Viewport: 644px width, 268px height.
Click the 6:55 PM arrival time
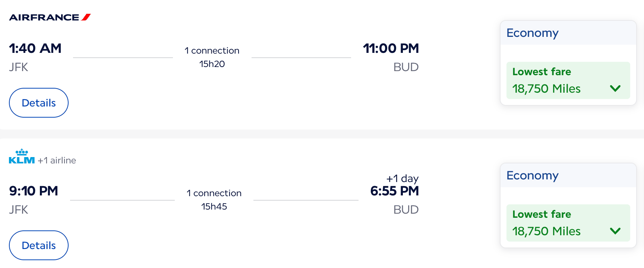(395, 191)
